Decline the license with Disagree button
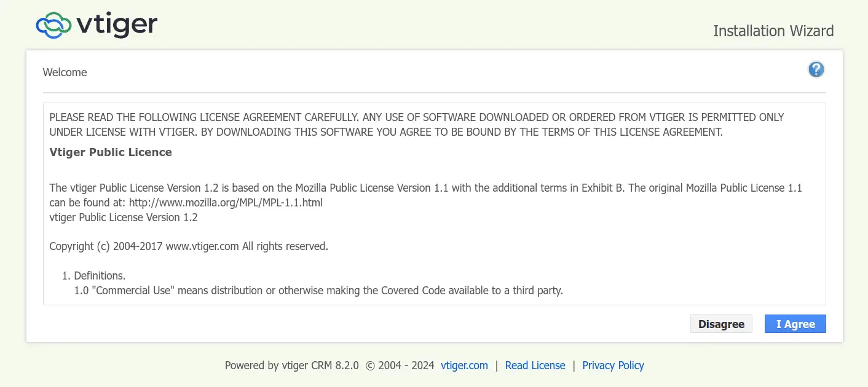This screenshot has width=868, height=387. (721, 324)
